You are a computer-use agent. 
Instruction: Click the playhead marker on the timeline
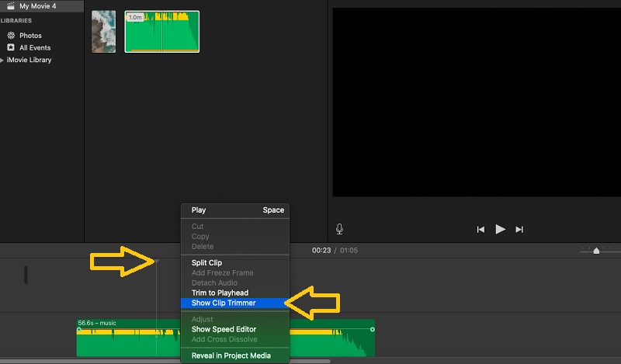157,262
